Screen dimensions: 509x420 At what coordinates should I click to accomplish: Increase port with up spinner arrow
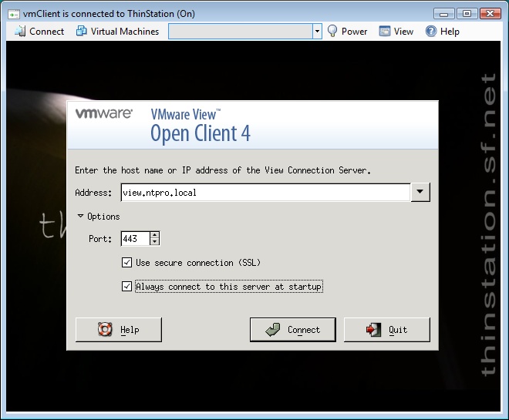click(x=155, y=235)
